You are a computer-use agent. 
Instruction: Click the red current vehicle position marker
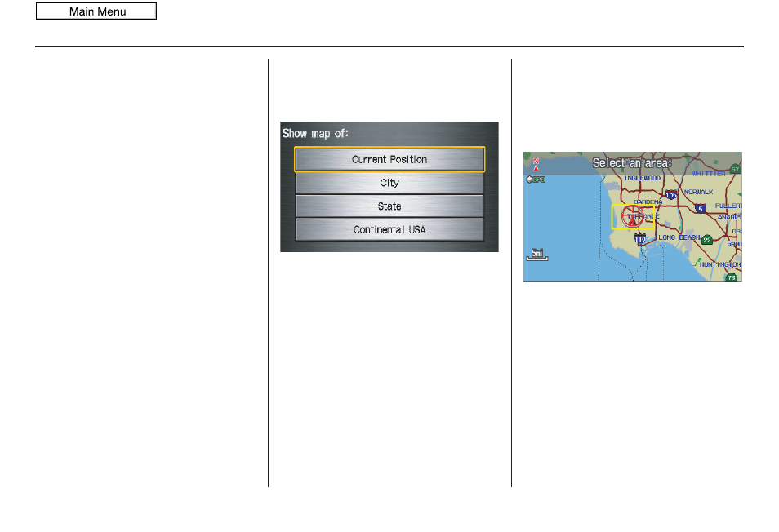(632, 215)
